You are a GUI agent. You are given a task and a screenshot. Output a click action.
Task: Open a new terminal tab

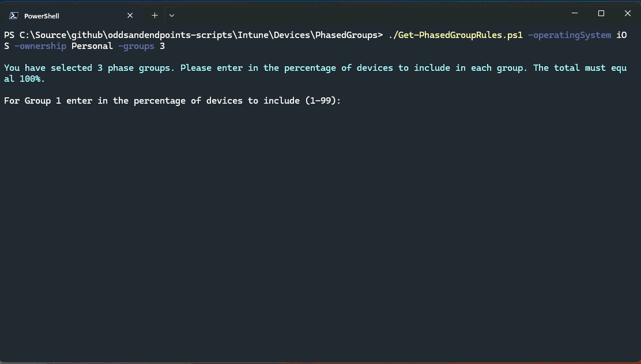point(154,16)
